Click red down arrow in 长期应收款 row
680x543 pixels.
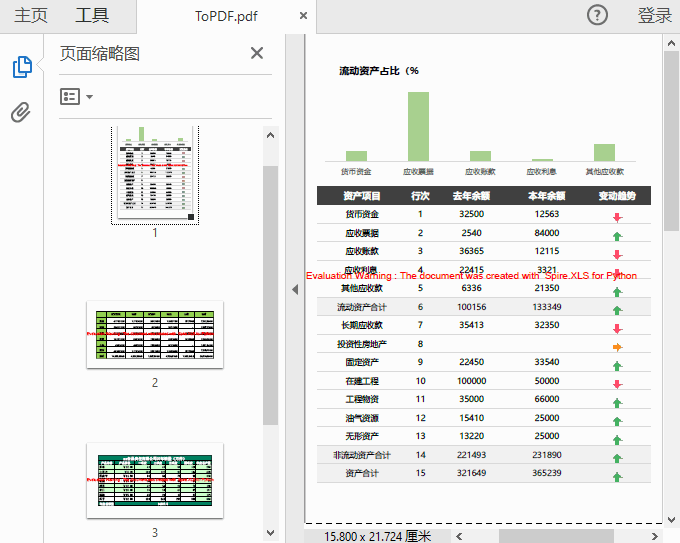tap(618, 329)
